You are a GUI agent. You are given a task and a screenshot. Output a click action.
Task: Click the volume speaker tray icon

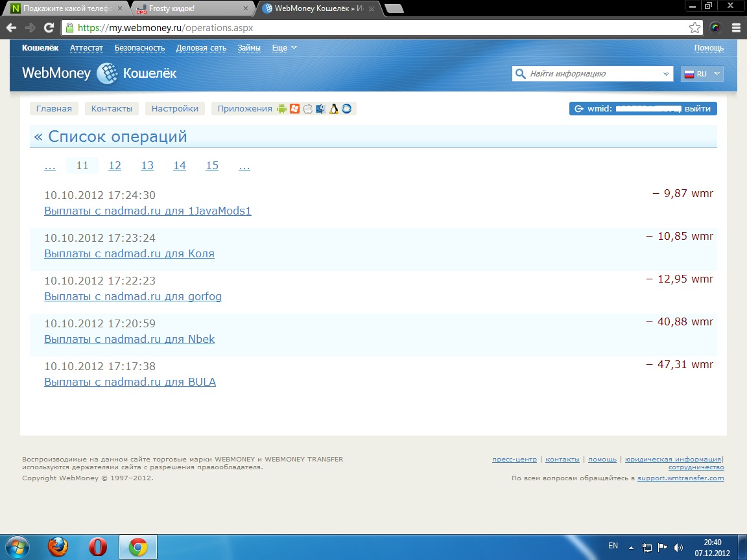tap(678, 548)
